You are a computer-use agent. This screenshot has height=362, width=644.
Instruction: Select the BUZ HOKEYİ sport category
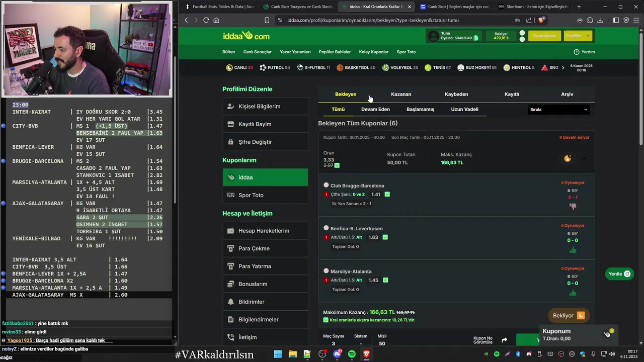pyautogui.click(x=477, y=67)
